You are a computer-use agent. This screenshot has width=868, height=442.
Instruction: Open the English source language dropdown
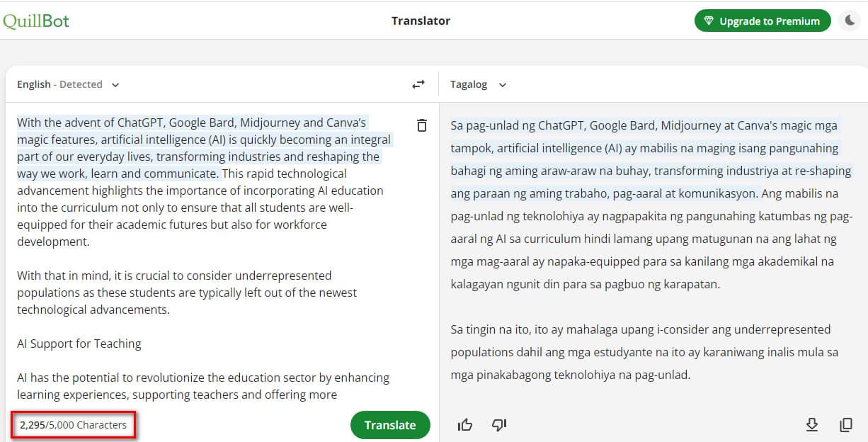coord(68,84)
